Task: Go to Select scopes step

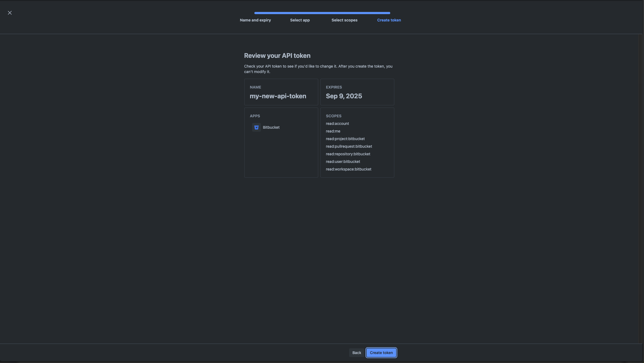Action: point(344,20)
